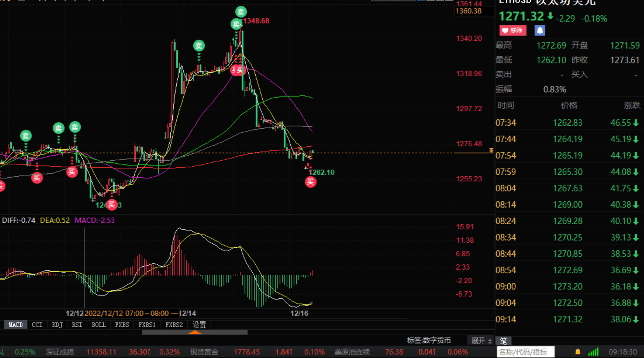Switch indicator to BOLL
This screenshot has height=358, width=644.
coord(99,325)
